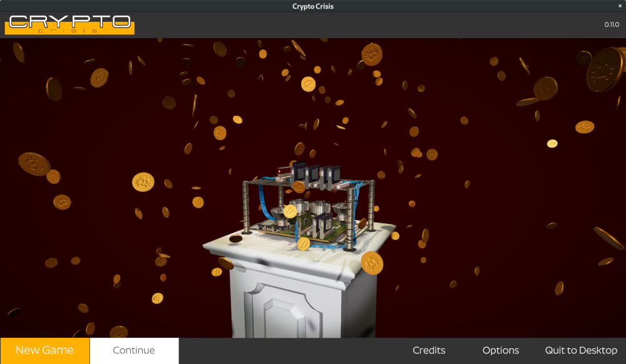626x364 pixels.
Task: Open the Credits screen
Action: (429, 350)
